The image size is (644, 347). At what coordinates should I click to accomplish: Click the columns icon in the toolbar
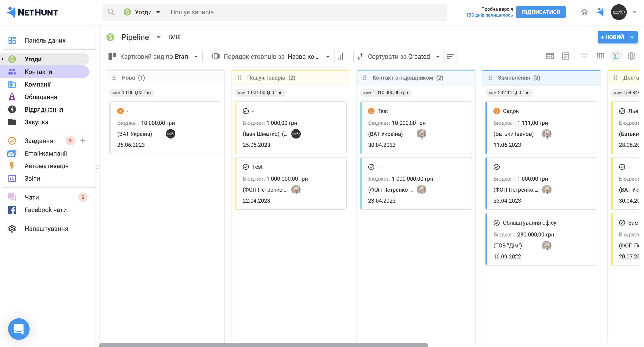pyautogui.click(x=600, y=56)
